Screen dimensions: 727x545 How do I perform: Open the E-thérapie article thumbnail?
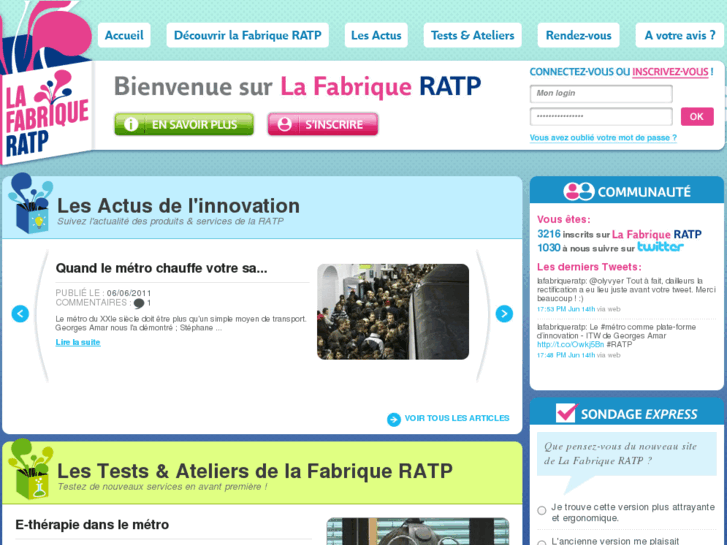tap(418, 532)
